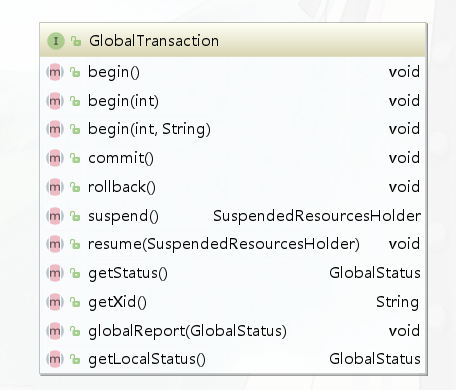This screenshot has width=456, height=390.
Task: Click the interface icon beside GlobalTransaction
Action: [x=56, y=41]
